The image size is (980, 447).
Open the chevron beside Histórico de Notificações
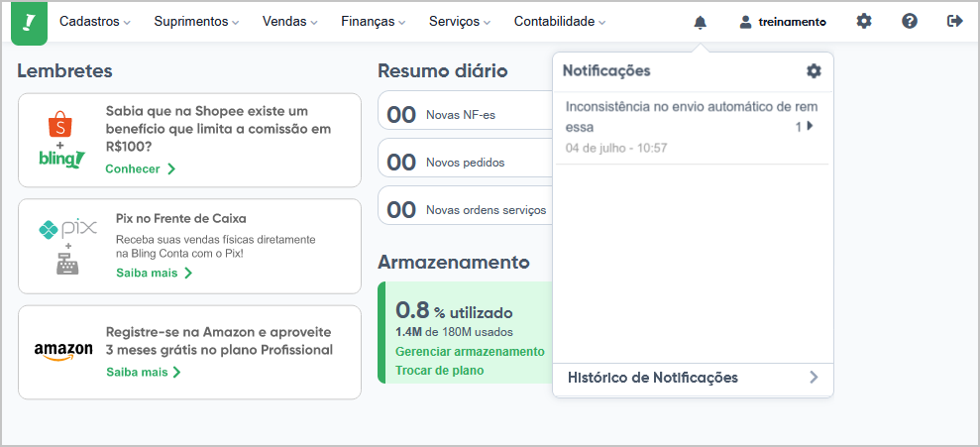click(814, 377)
